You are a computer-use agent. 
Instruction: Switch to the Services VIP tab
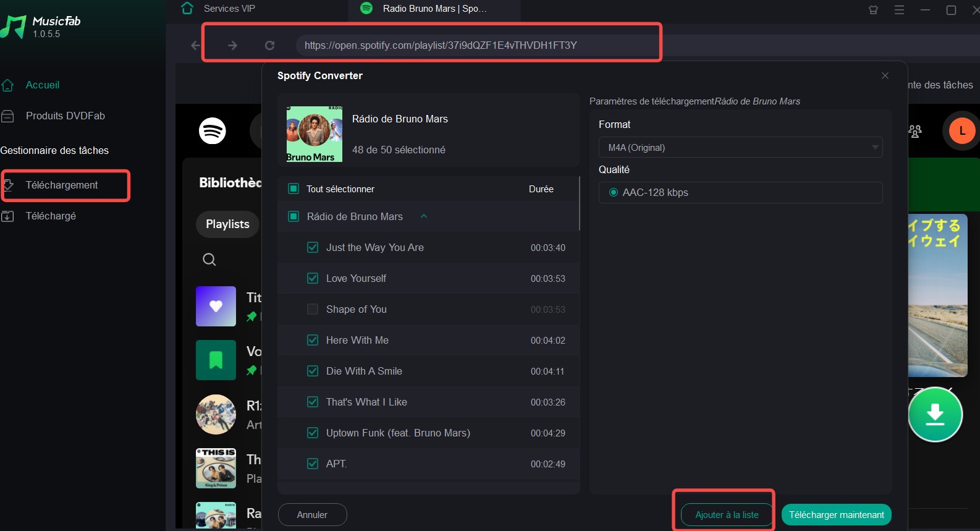pyautogui.click(x=229, y=9)
